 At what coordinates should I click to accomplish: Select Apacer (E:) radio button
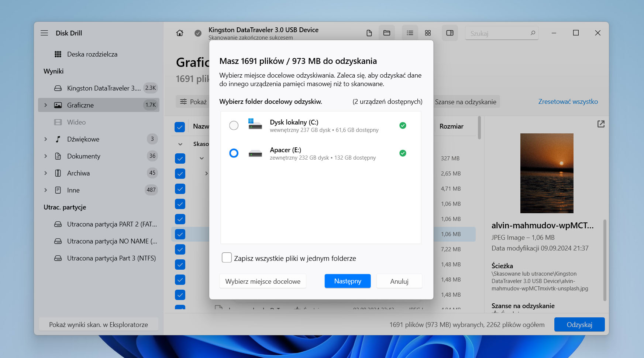pyautogui.click(x=234, y=153)
